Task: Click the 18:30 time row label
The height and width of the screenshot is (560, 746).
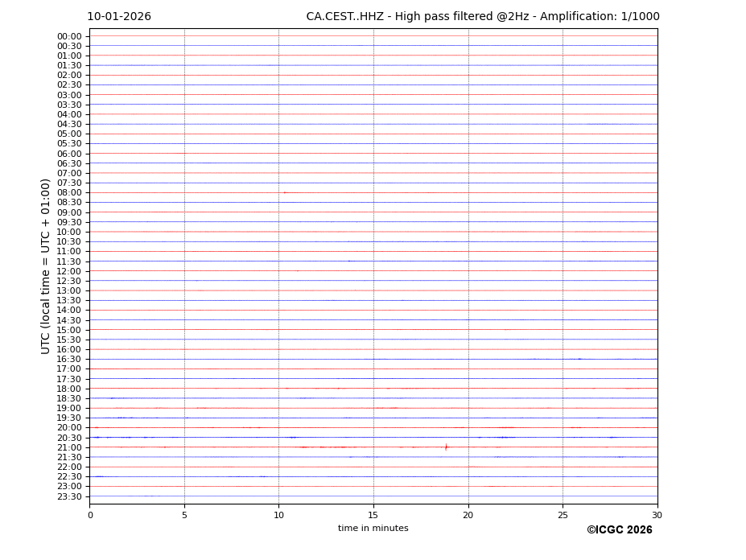Action: click(69, 398)
